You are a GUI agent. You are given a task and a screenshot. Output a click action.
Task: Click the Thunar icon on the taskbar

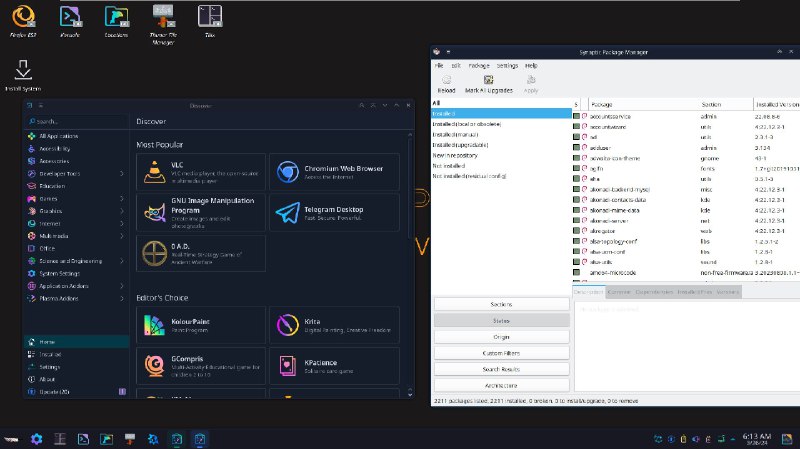coord(130,439)
